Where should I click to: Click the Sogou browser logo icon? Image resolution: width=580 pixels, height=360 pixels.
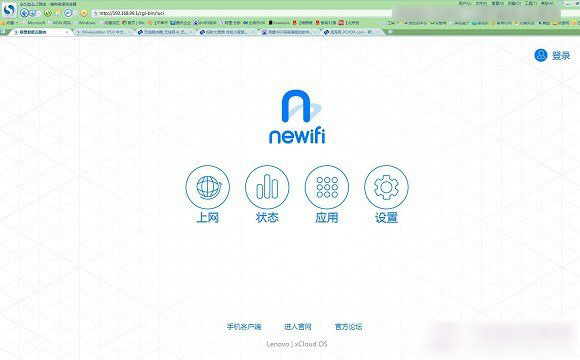point(9,11)
